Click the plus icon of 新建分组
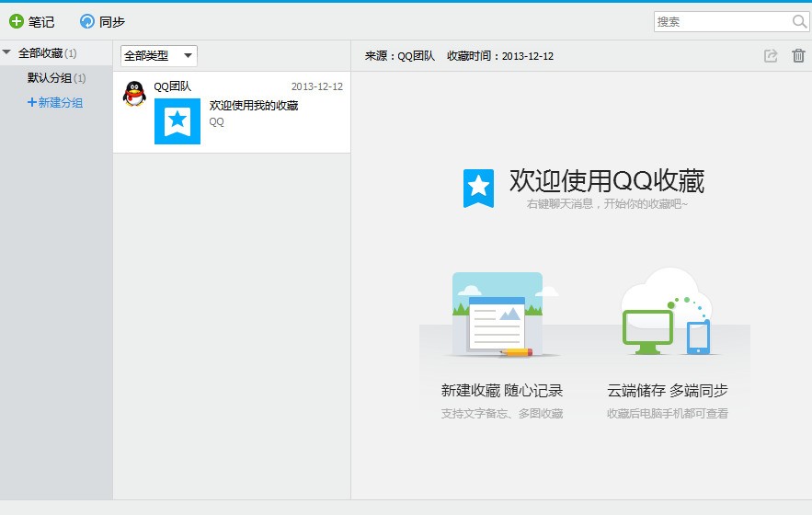This screenshot has height=515, width=812. [x=31, y=103]
